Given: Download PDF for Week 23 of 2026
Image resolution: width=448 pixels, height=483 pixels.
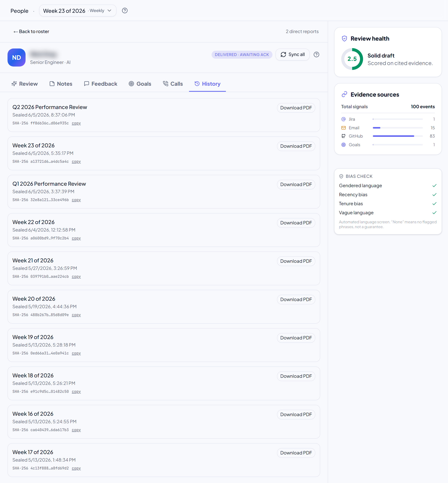Looking at the screenshot, I should click(x=296, y=146).
